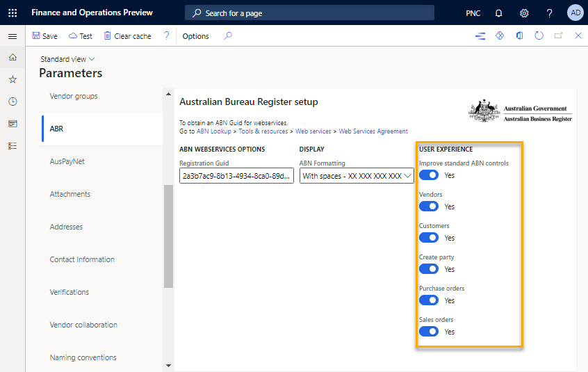Open the app launcher waffle icon

coord(13,13)
